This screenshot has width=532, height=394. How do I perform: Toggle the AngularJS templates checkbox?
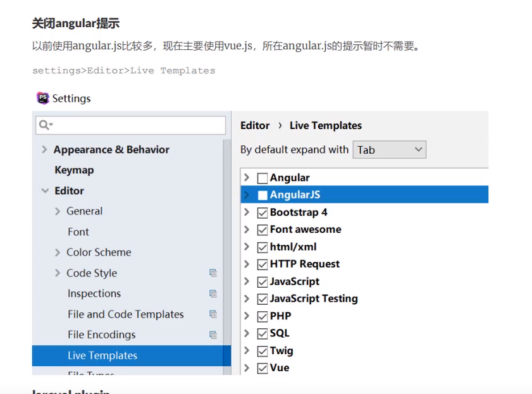[263, 195]
